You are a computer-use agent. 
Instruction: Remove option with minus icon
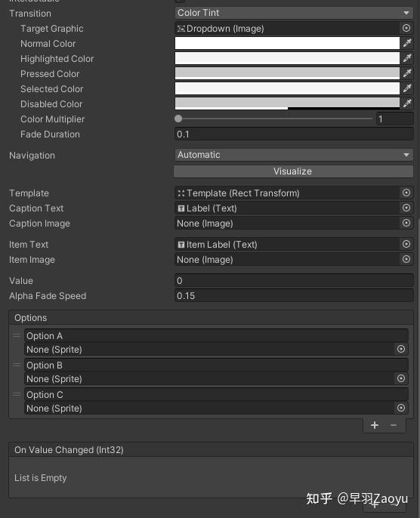[x=394, y=425]
